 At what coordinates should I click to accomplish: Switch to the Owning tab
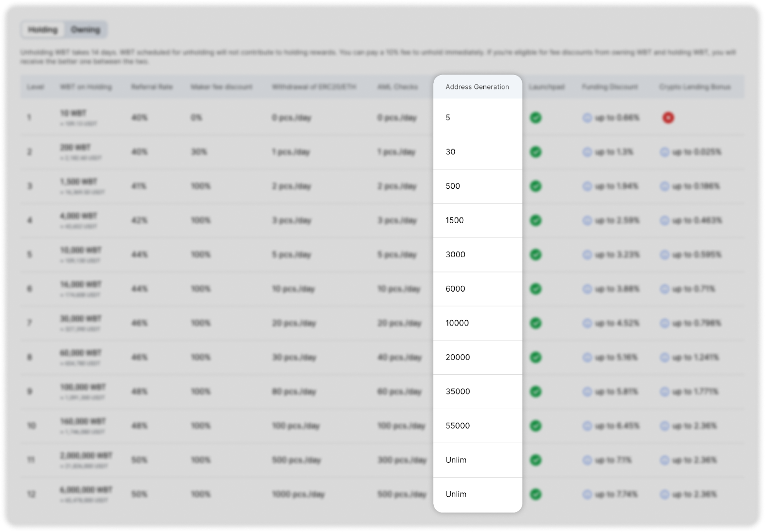tap(86, 30)
